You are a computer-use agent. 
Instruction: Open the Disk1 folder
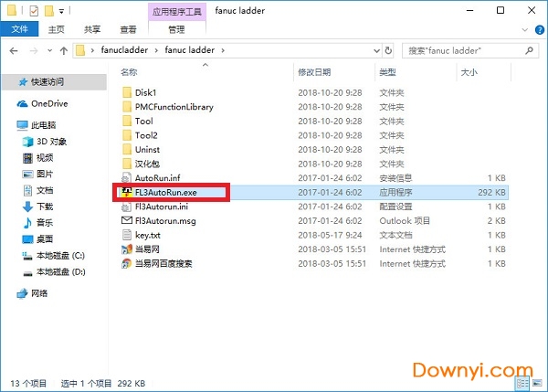146,92
